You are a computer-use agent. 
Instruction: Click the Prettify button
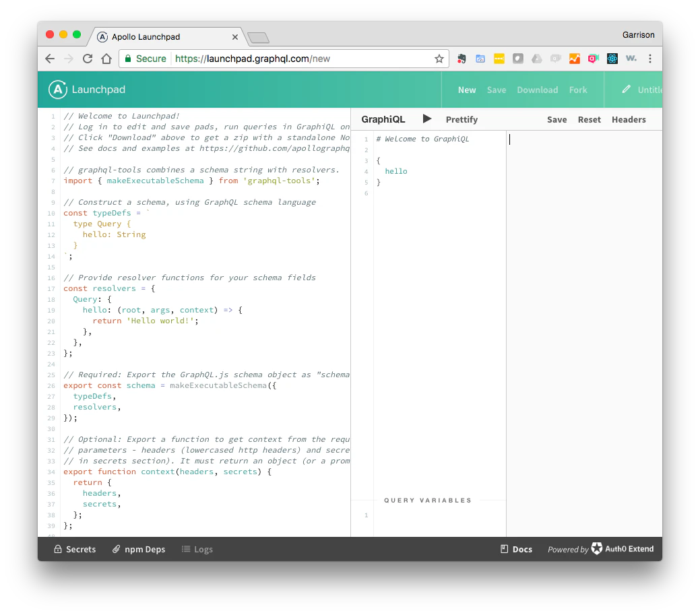(462, 119)
